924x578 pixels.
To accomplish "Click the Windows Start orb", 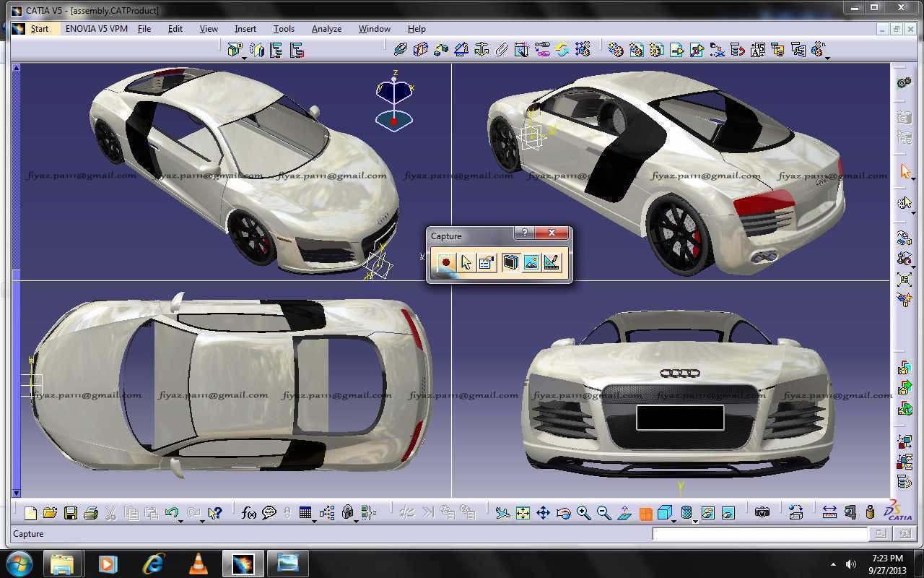I will 19,563.
